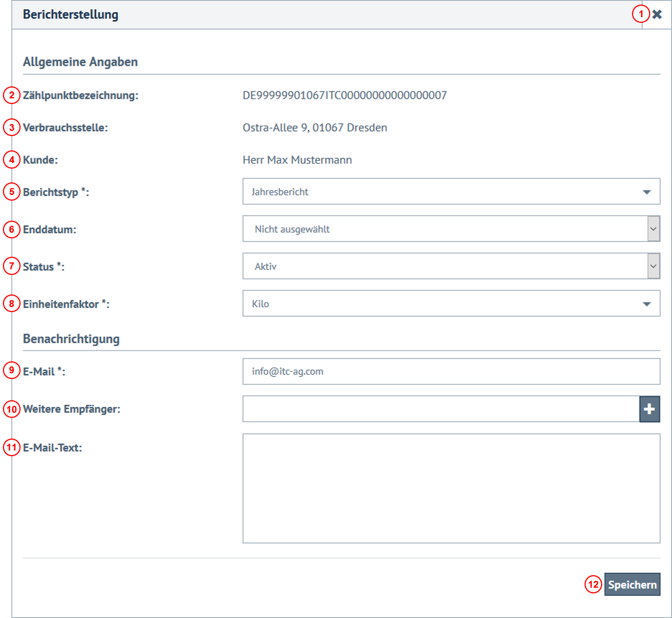Click the address Ostra-Allee 9, 01067 Dresden

click(315, 127)
